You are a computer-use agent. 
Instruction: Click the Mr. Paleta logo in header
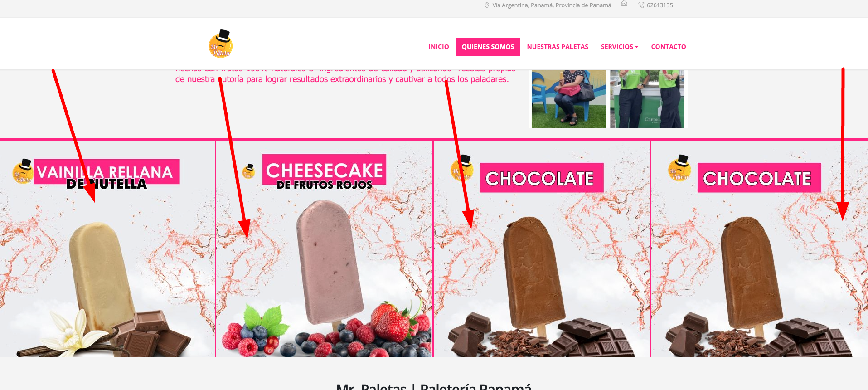tap(221, 44)
